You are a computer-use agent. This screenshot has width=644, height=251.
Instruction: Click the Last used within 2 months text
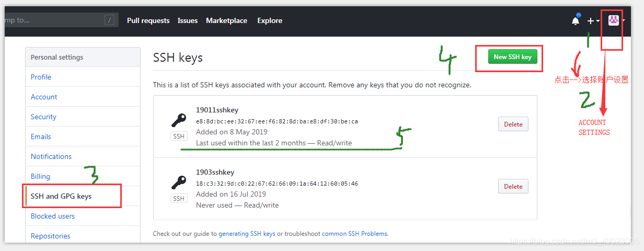(x=274, y=143)
